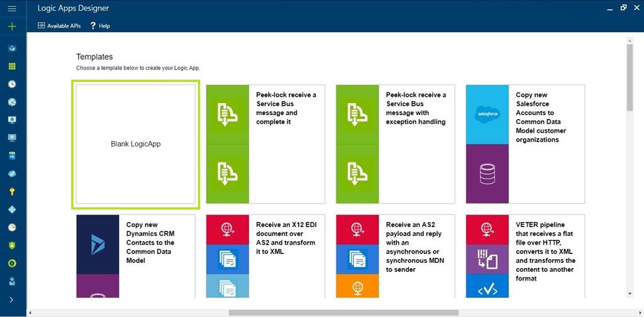Viewport: 644px width, 317px height.
Task: Click the Salesforce logo tile
Action: (x=487, y=114)
